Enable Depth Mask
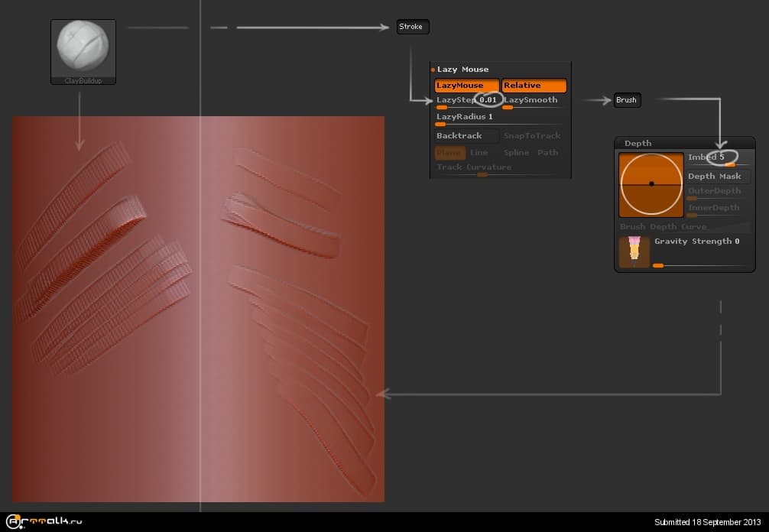This screenshot has height=532, width=769. [714, 176]
